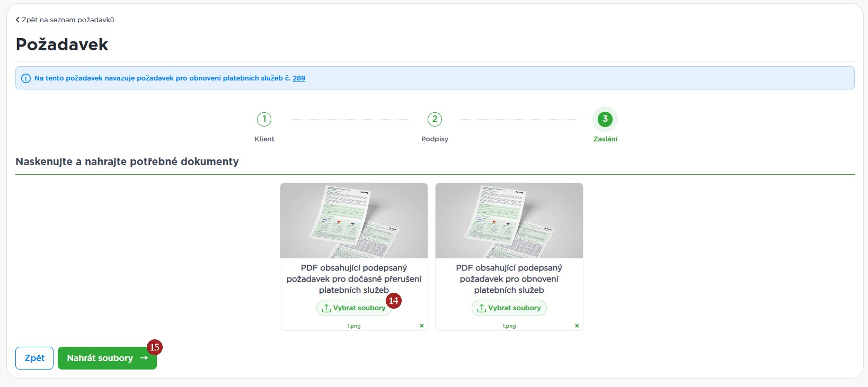
Task: Click the obnovení platebních služeb preview image
Action: (509, 221)
